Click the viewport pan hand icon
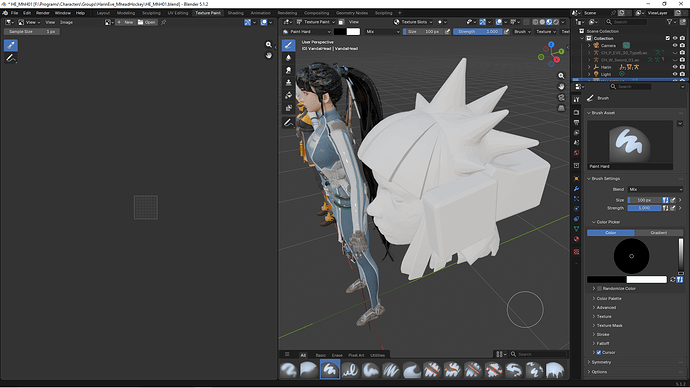This screenshot has width=690, height=388. click(561, 86)
